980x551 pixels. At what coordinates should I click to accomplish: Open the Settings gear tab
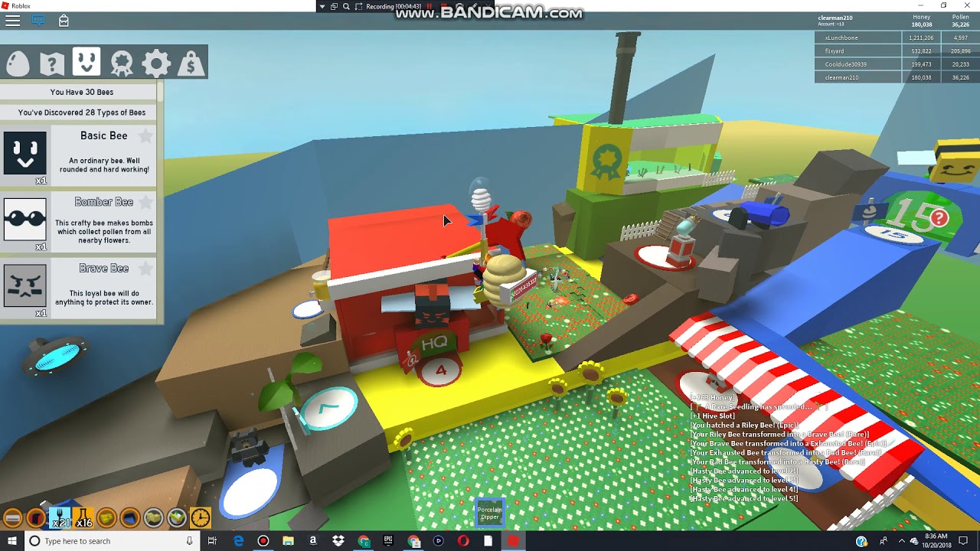[156, 63]
